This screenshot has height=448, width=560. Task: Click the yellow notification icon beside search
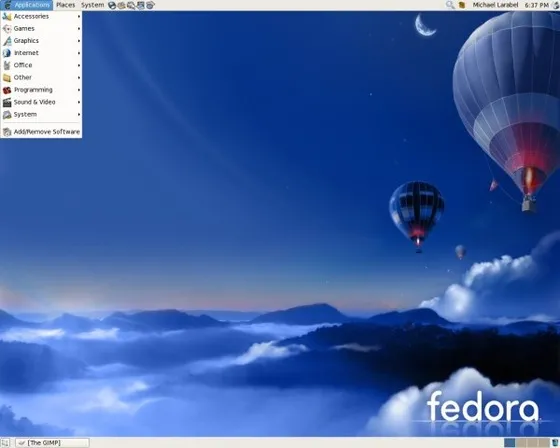[462, 5]
